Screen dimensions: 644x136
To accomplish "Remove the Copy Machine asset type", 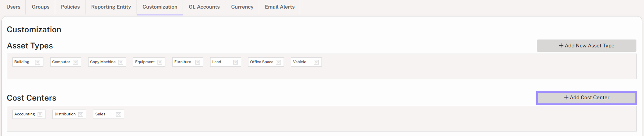I will pyautogui.click(x=121, y=62).
